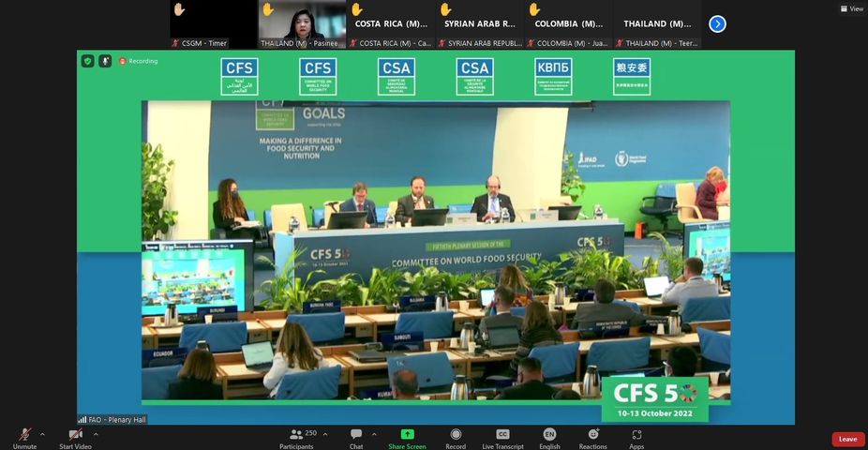Click muted mic icon on Costa Rica label
868x450 pixels.
(x=353, y=43)
